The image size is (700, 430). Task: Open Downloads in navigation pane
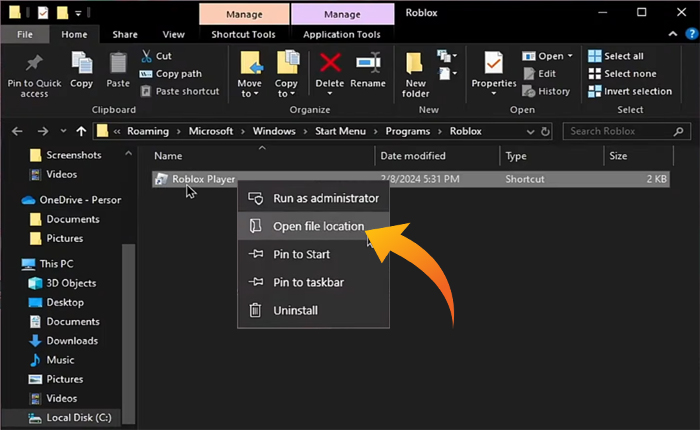point(63,341)
